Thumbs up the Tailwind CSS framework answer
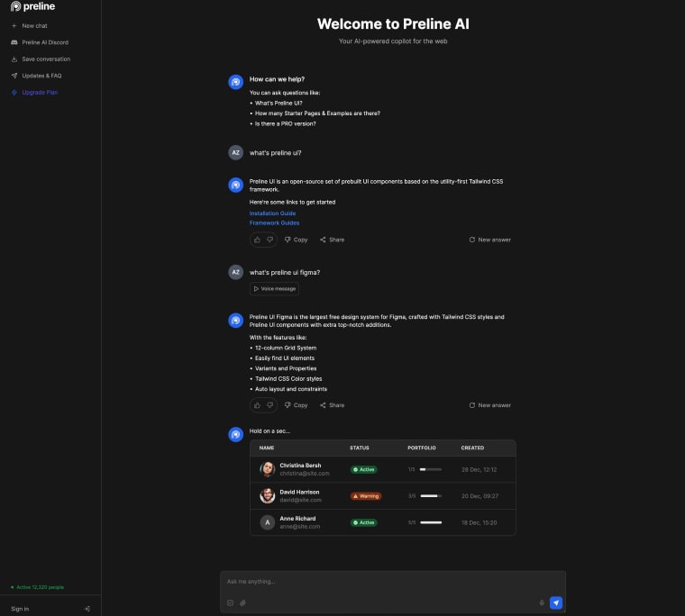This screenshot has width=685, height=616. (x=257, y=240)
